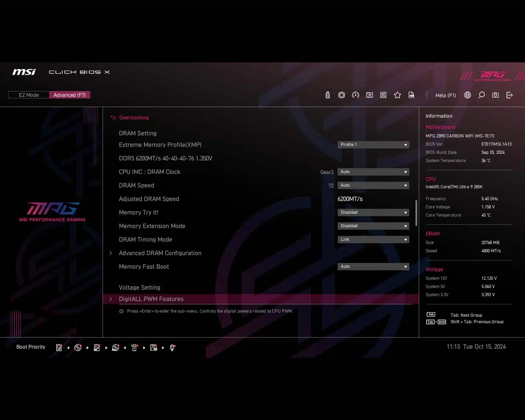Open the Extreme Memory Profile dropdown set to Profile 1
The image size is (525, 420).
point(373,145)
